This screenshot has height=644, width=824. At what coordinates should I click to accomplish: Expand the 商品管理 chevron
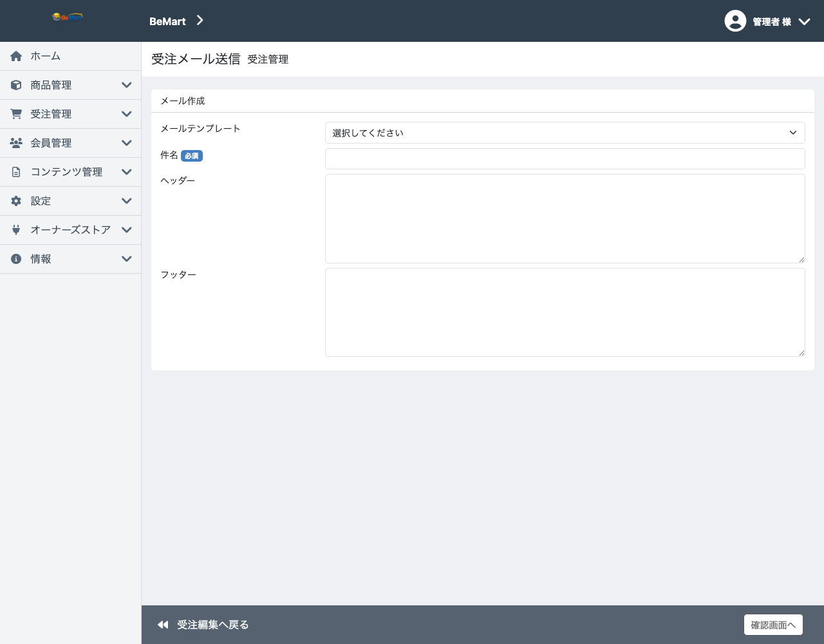pyautogui.click(x=127, y=85)
